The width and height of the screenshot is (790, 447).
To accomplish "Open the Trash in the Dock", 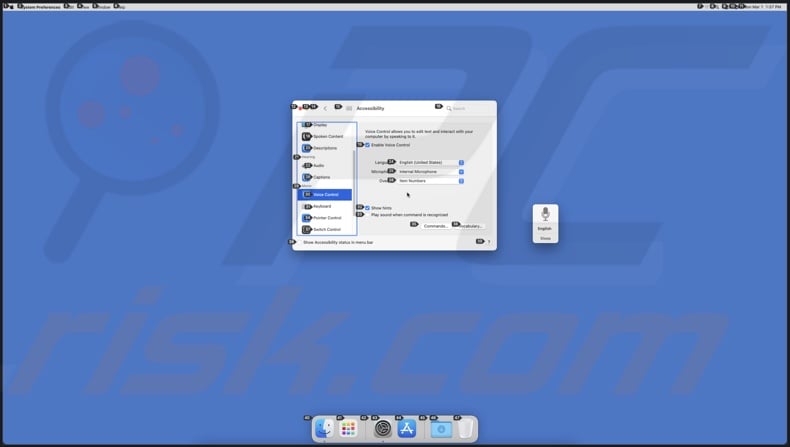I will pyautogui.click(x=465, y=429).
